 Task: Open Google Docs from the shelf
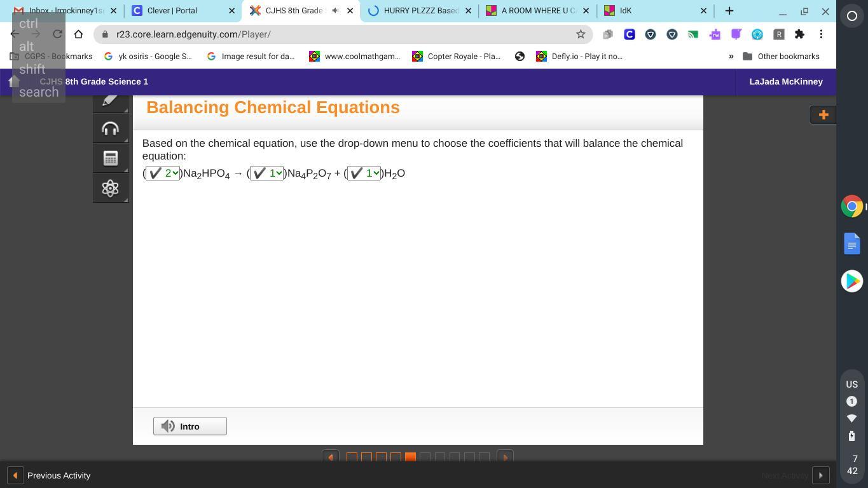(852, 244)
